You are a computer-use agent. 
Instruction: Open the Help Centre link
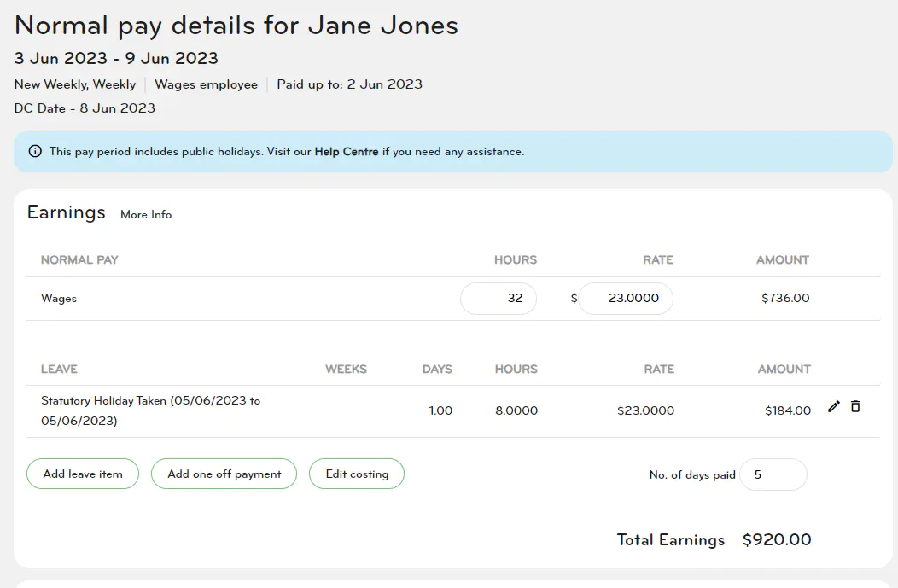tap(347, 151)
